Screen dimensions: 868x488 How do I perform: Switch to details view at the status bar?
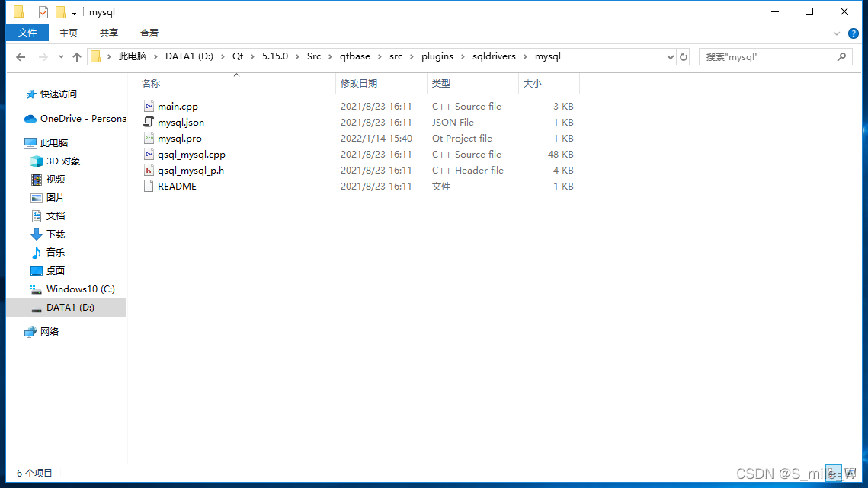(833, 473)
